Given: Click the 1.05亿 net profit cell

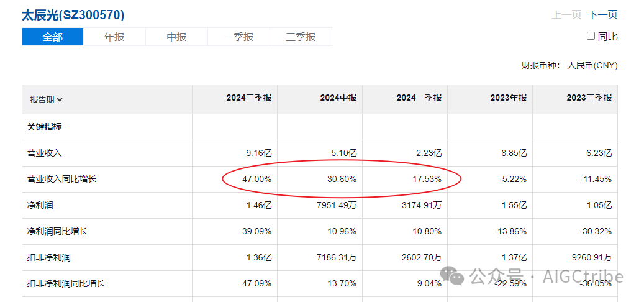Looking at the screenshot, I should (599, 206).
